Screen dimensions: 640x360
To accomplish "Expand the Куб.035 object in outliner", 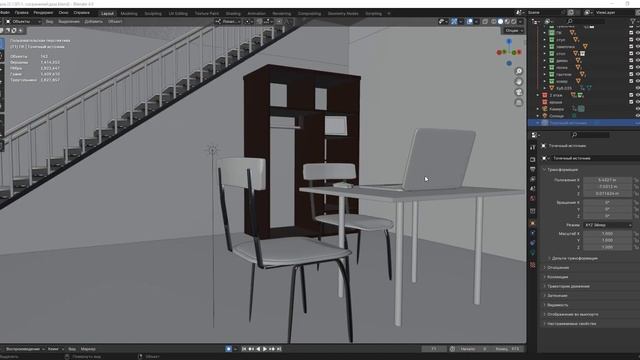I will [x=544, y=88].
